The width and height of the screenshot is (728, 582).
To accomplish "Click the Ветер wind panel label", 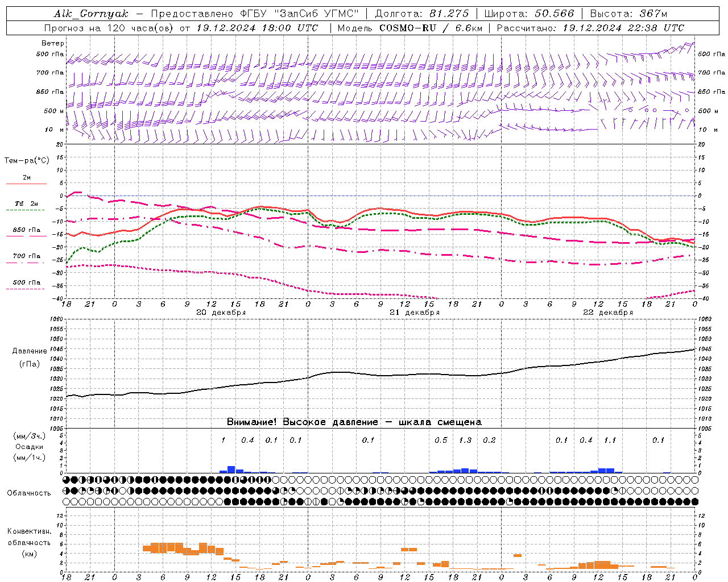I will click(x=53, y=43).
